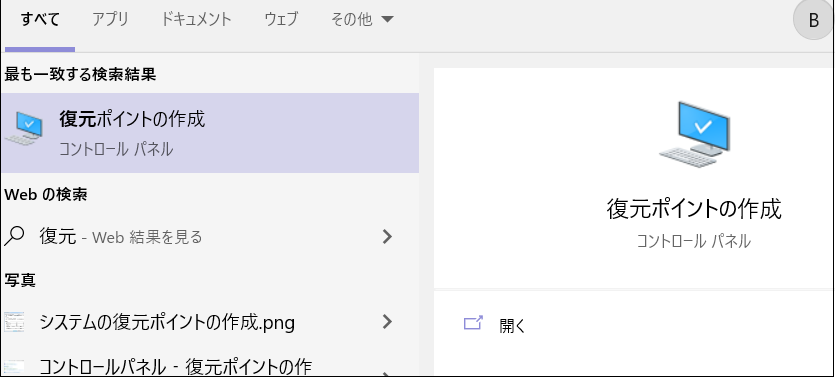Viewport: 835px width, 377px height.
Task: Open the 復元ポイントの作成 best match result
Action: pos(210,133)
